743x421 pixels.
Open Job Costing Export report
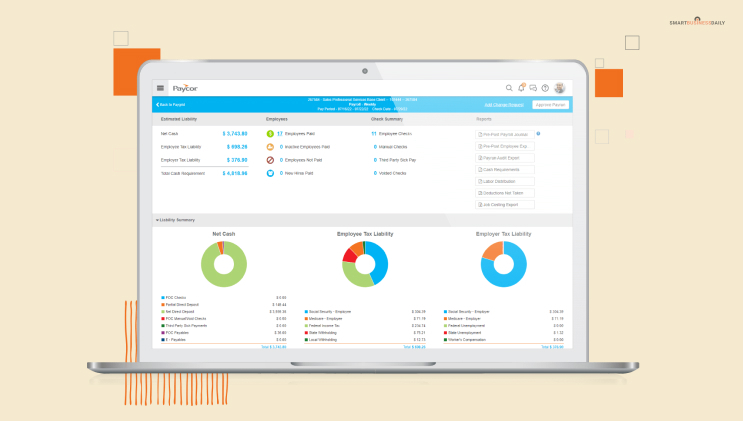[x=505, y=205]
